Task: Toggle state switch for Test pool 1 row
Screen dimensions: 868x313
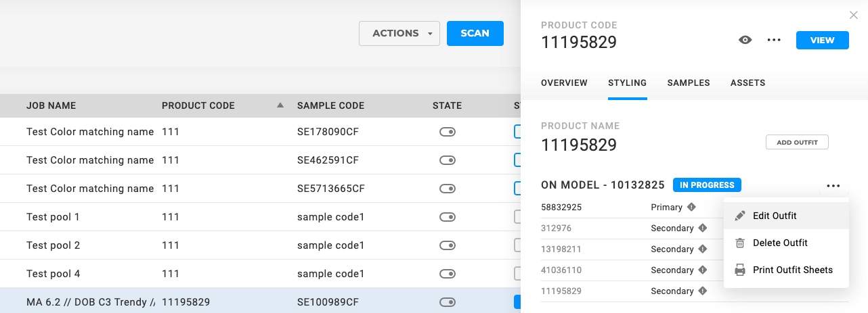Action: tap(448, 217)
